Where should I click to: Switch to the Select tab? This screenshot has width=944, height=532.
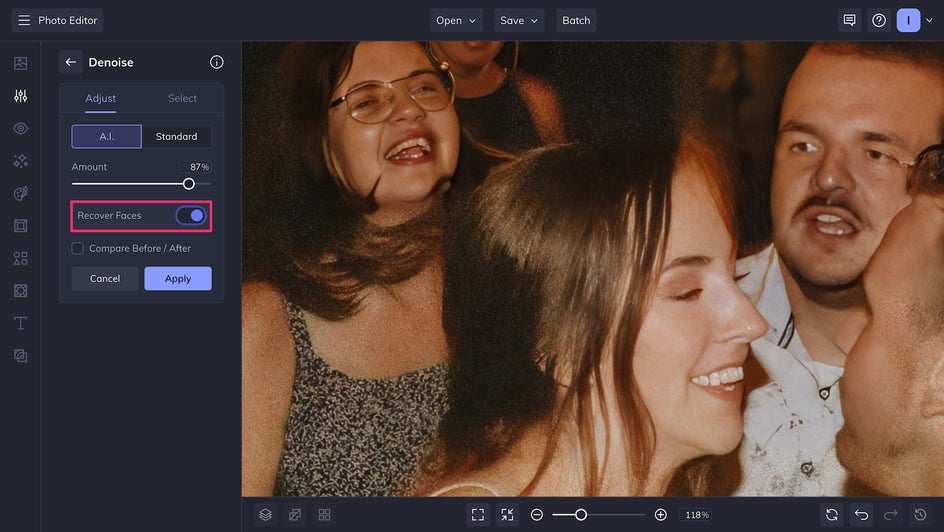(182, 98)
